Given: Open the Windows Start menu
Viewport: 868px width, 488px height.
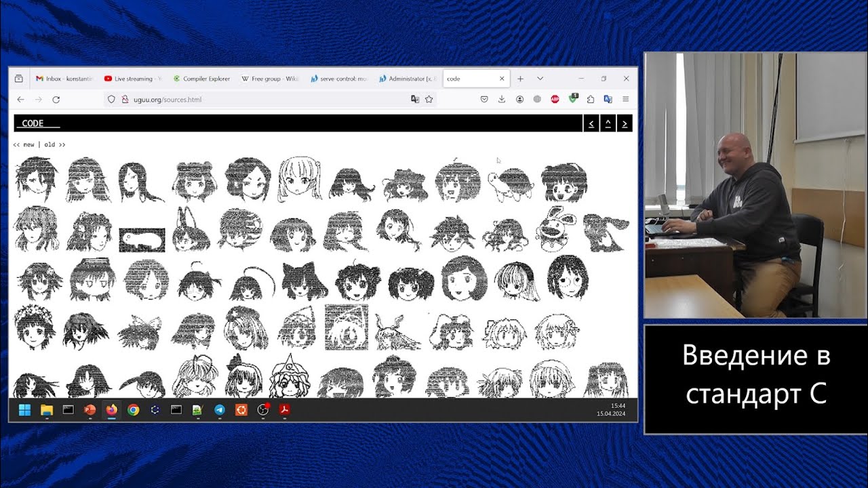Looking at the screenshot, I should coord(24,409).
